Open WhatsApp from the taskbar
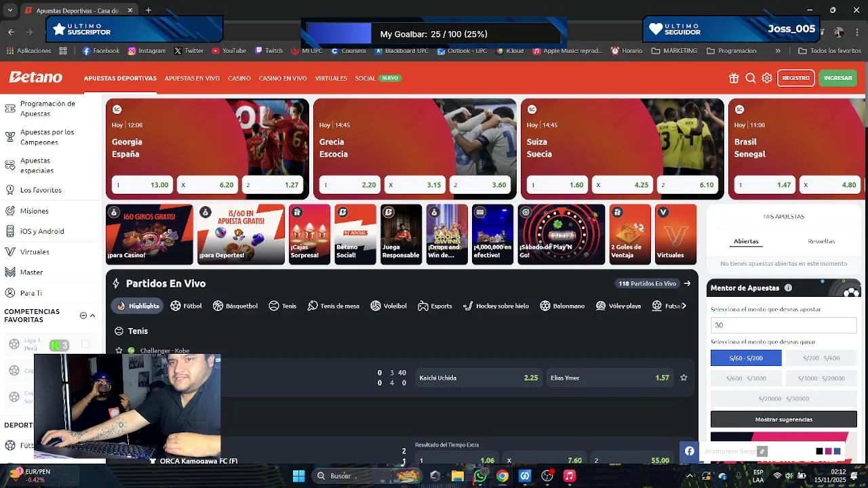The width and height of the screenshot is (868, 488). (480, 476)
